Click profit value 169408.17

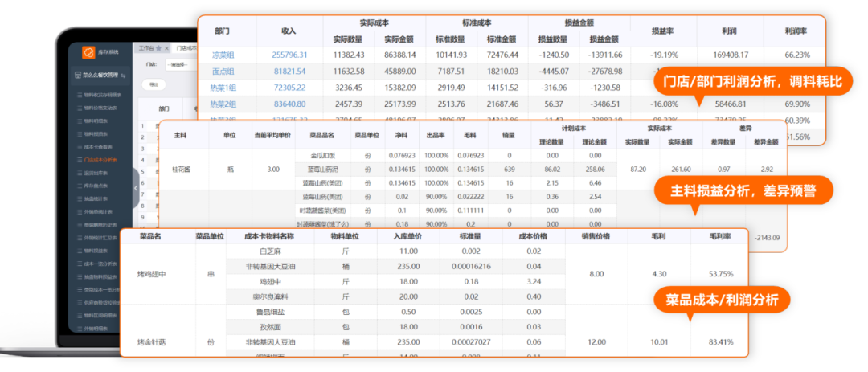point(731,55)
